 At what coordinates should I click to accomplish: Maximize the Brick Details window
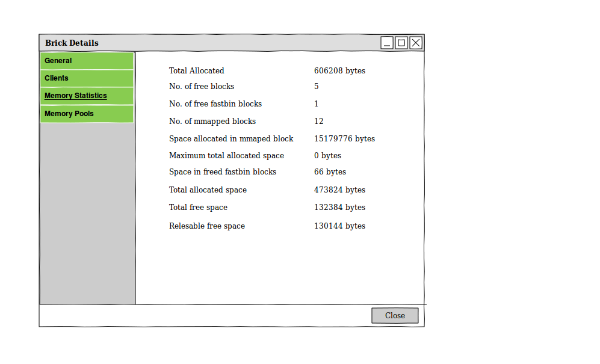pos(401,43)
